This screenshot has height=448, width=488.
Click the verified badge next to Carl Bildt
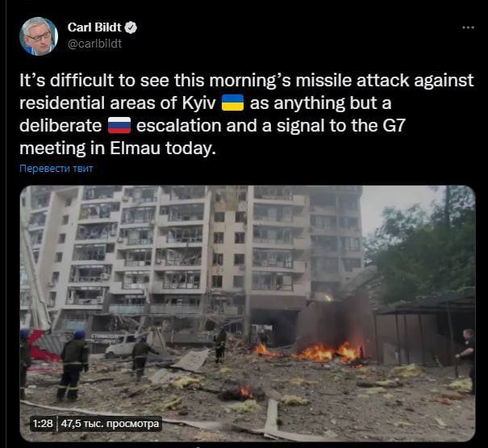[x=131, y=27]
